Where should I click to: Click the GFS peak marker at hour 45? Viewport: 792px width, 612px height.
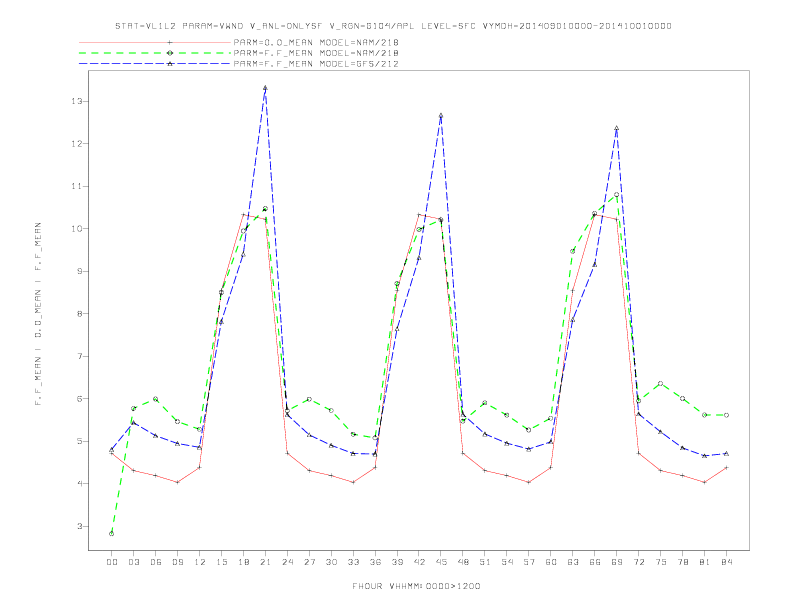tap(441, 116)
